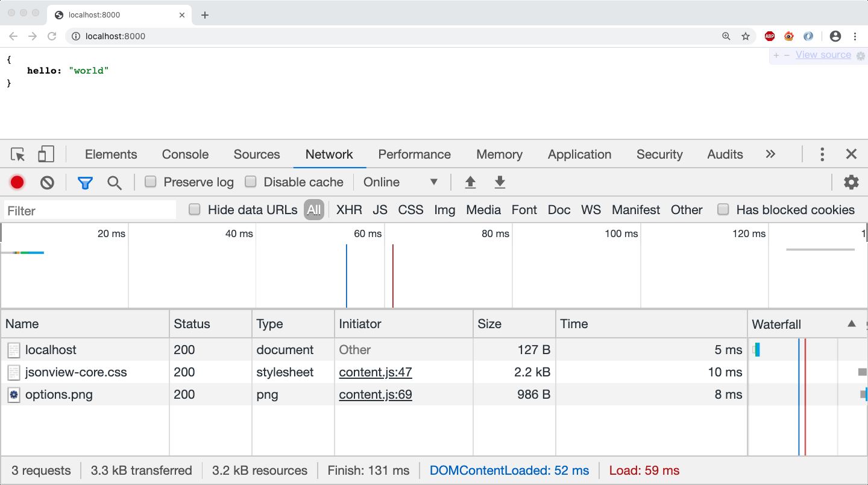The width and height of the screenshot is (868, 485).
Task: Open the Online throttling dropdown
Action: 400,182
